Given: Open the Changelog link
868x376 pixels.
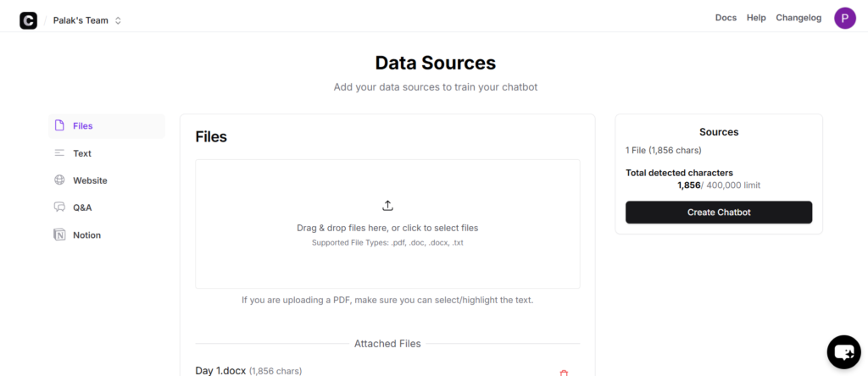Looking at the screenshot, I should coord(798,18).
